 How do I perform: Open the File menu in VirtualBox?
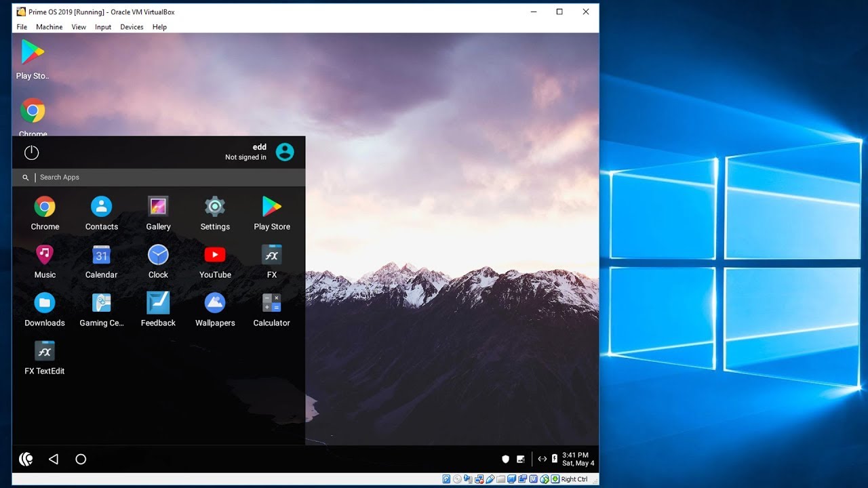(22, 27)
